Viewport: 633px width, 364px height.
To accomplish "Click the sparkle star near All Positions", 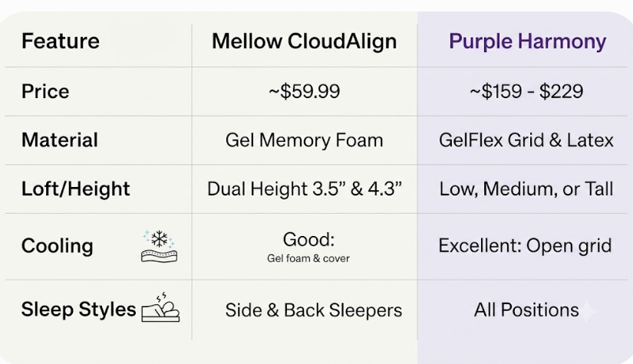I will coord(588,311).
